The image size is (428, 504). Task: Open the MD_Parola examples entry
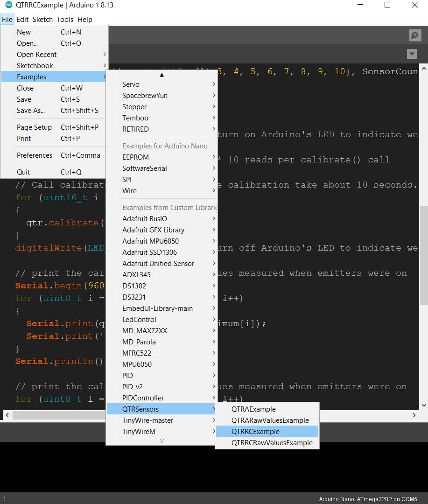pyautogui.click(x=162, y=342)
